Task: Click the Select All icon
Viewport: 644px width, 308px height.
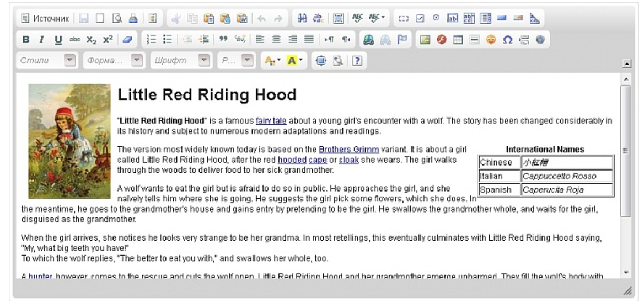Action: [339, 18]
